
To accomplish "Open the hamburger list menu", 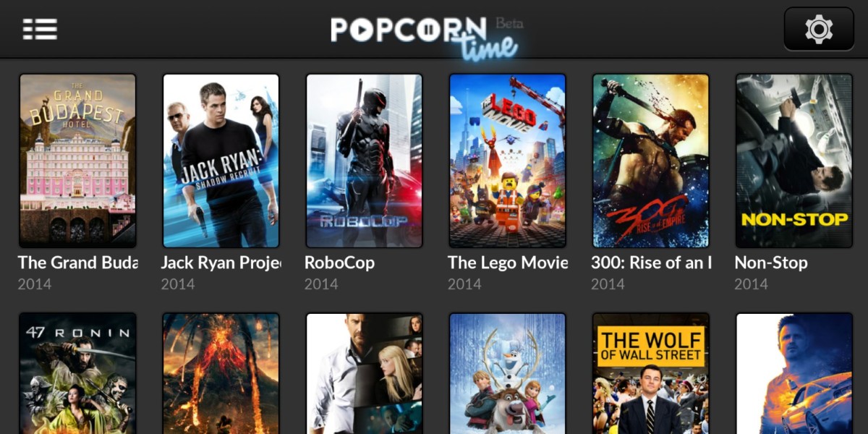I will point(40,29).
